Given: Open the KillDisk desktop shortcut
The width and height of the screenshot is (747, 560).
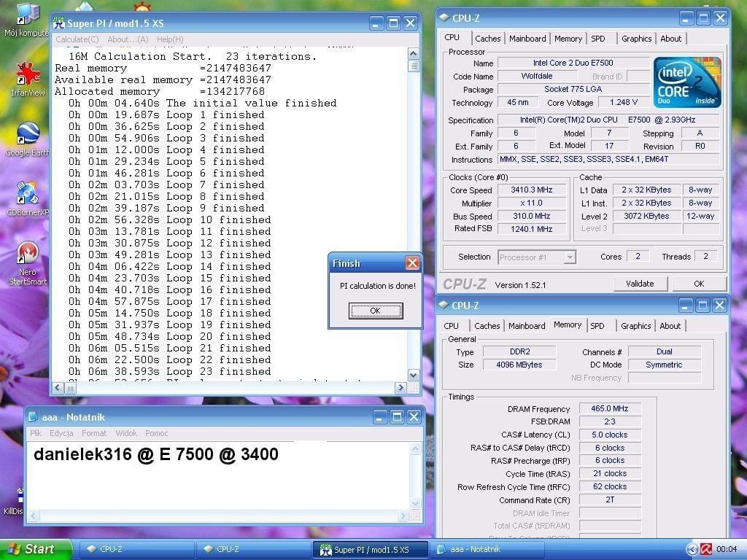Looking at the screenshot, I should coord(13,502).
